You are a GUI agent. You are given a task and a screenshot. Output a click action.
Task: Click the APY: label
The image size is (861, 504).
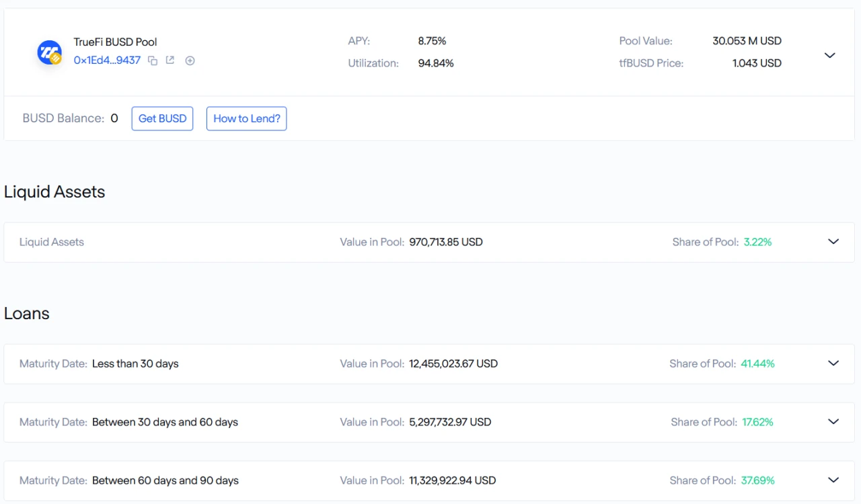click(x=359, y=41)
